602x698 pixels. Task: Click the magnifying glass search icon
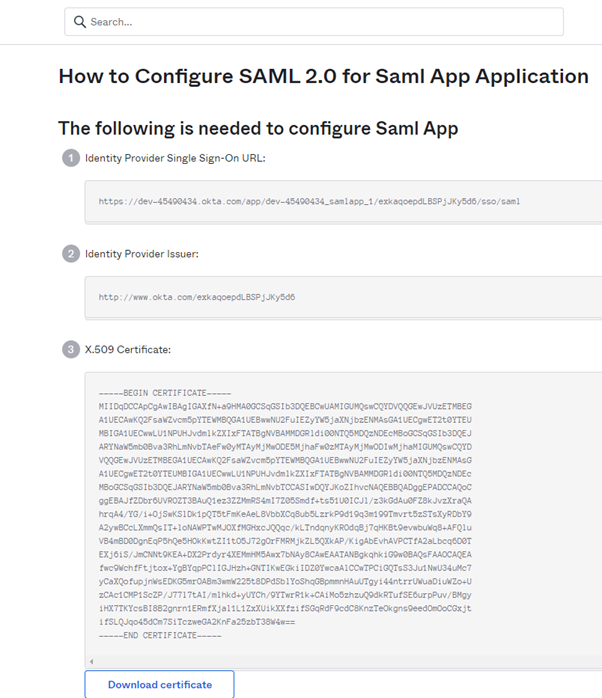80,22
